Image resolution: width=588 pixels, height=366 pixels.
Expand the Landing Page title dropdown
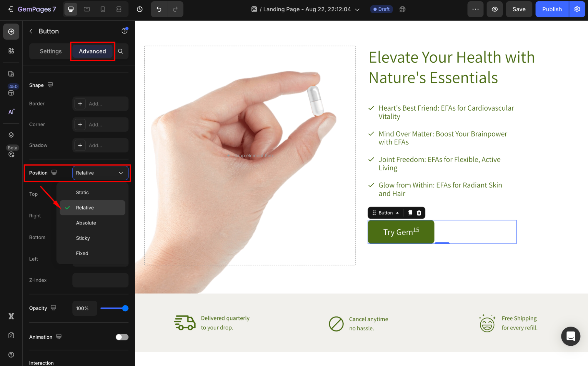tap(357, 9)
